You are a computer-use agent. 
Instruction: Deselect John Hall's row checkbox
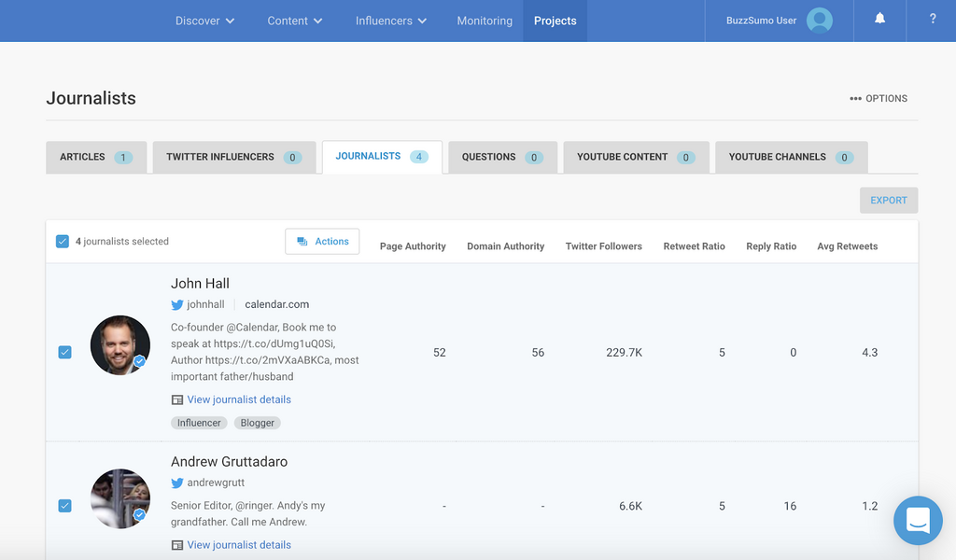pyautogui.click(x=64, y=352)
